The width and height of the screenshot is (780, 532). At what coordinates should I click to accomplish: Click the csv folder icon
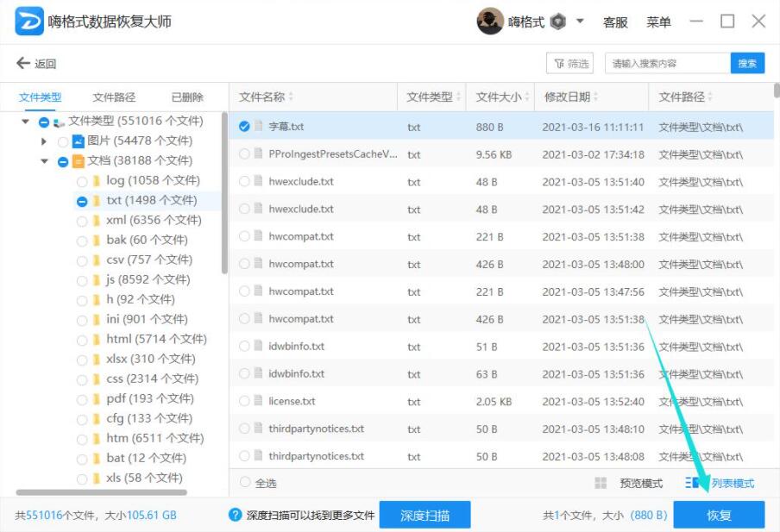97,260
